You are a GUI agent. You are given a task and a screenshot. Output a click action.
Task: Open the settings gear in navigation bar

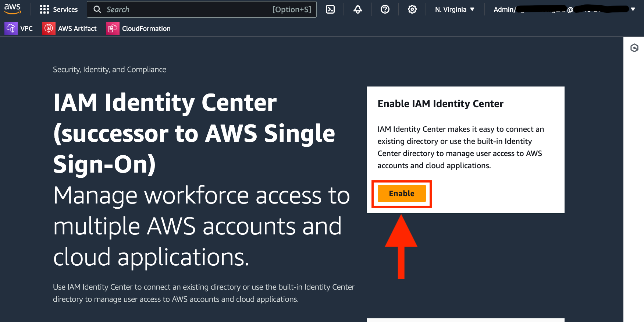[412, 10]
